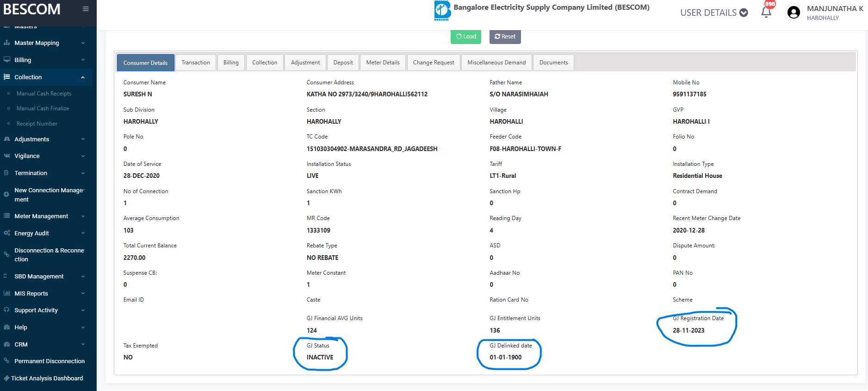868x391 pixels.
Task: Expand the Billing menu chevron
Action: pyautogui.click(x=83, y=60)
